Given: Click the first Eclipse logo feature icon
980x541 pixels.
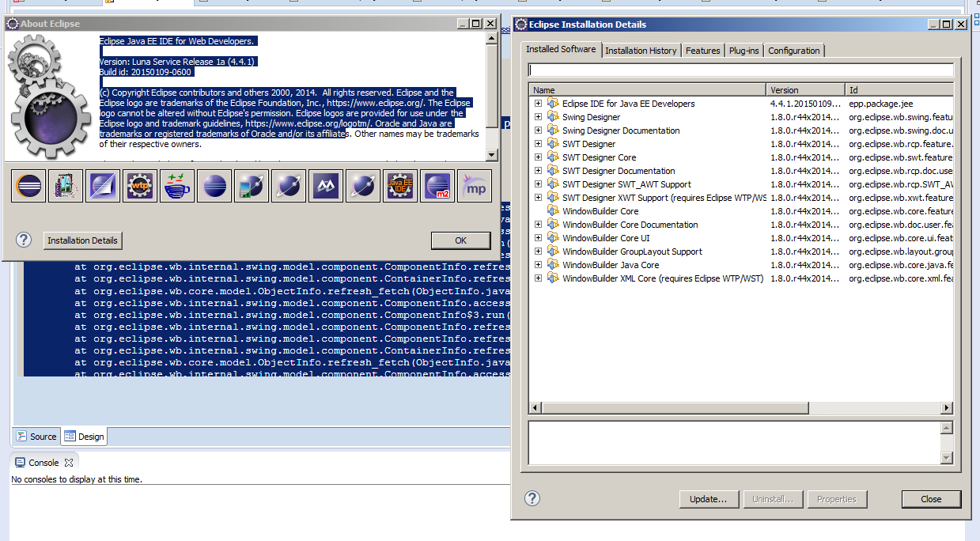Looking at the screenshot, I should coord(28,186).
